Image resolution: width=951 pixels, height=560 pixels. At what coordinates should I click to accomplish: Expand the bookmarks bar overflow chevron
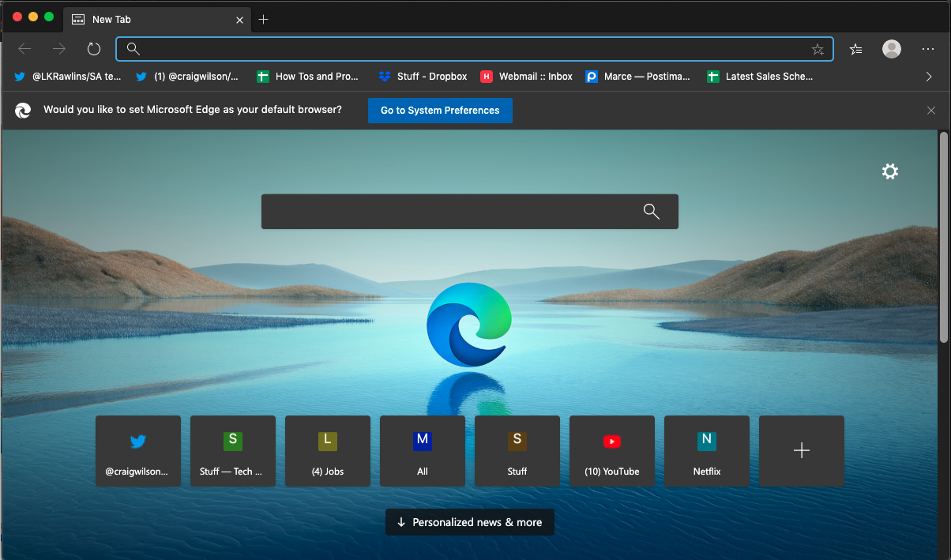point(928,77)
